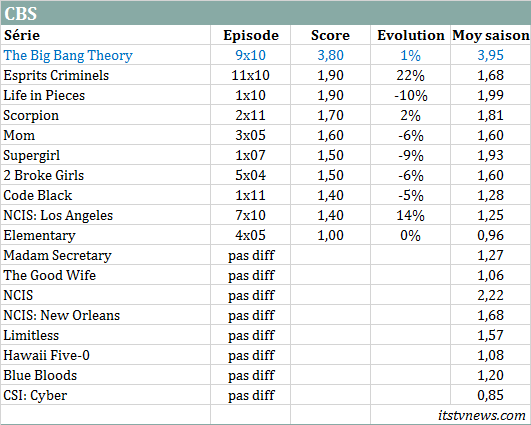Select the Score column header
531x425 pixels.
(x=330, y=35)
